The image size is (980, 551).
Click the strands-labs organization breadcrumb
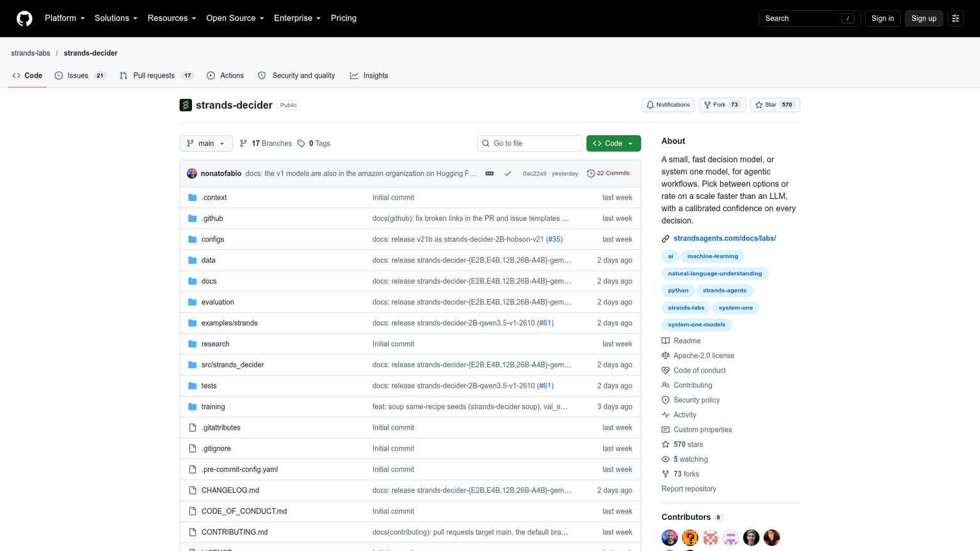click(x=31, y=53)
